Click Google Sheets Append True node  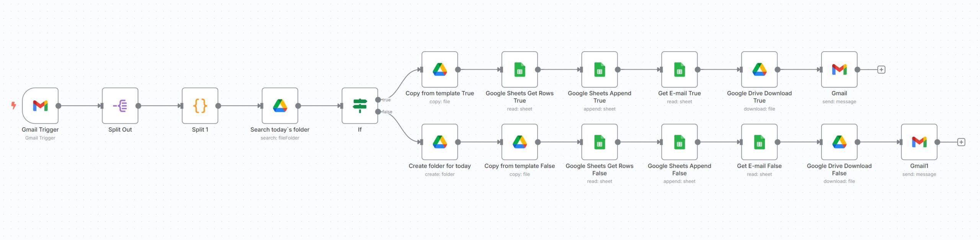pyautogui.click(x=599, y=70)
